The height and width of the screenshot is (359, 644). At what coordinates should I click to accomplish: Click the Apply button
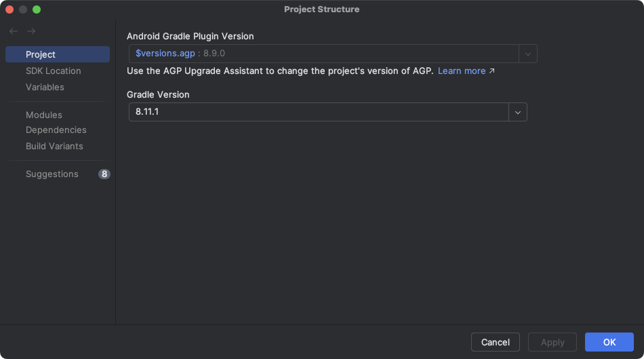coord(552,343)
